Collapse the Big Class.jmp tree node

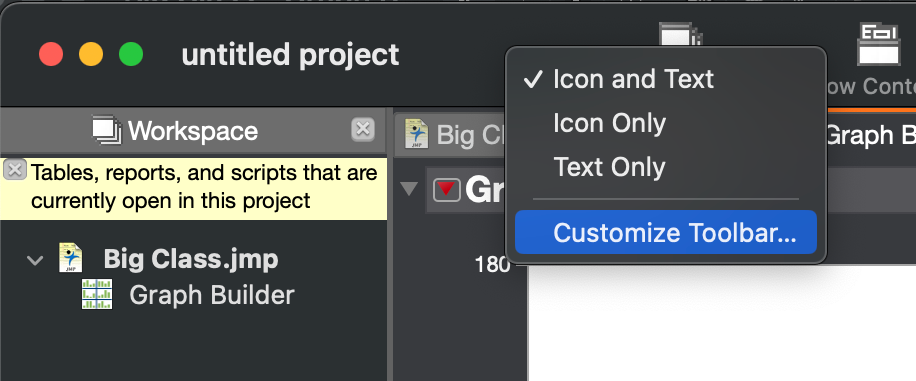36,260
